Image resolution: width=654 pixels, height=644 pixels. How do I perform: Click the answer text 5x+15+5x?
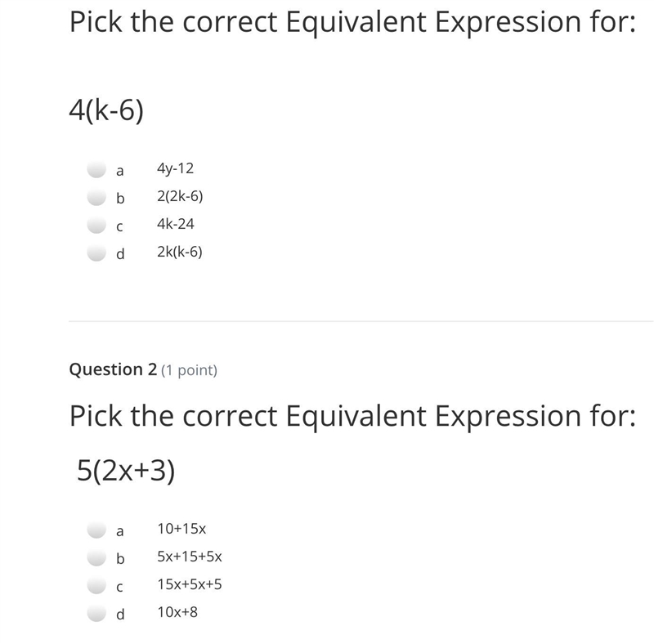pos(190,557)
